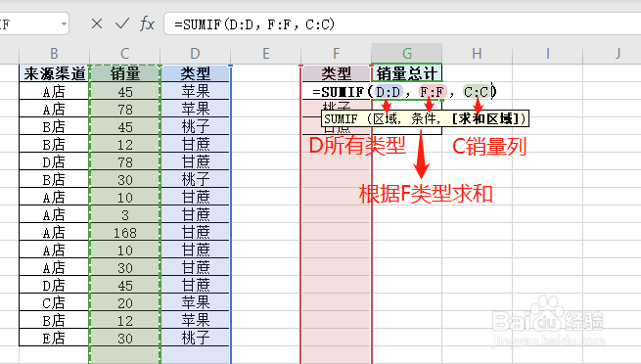Click the 来源渠道 header cell
Screen dimensions: 641x364
pyautogui.click(x=54, y=73)
